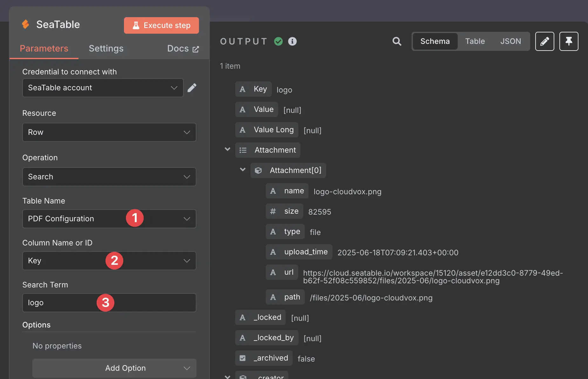Switch output view to JSON
Screen dimensions: 588x379
click(510, 41)
